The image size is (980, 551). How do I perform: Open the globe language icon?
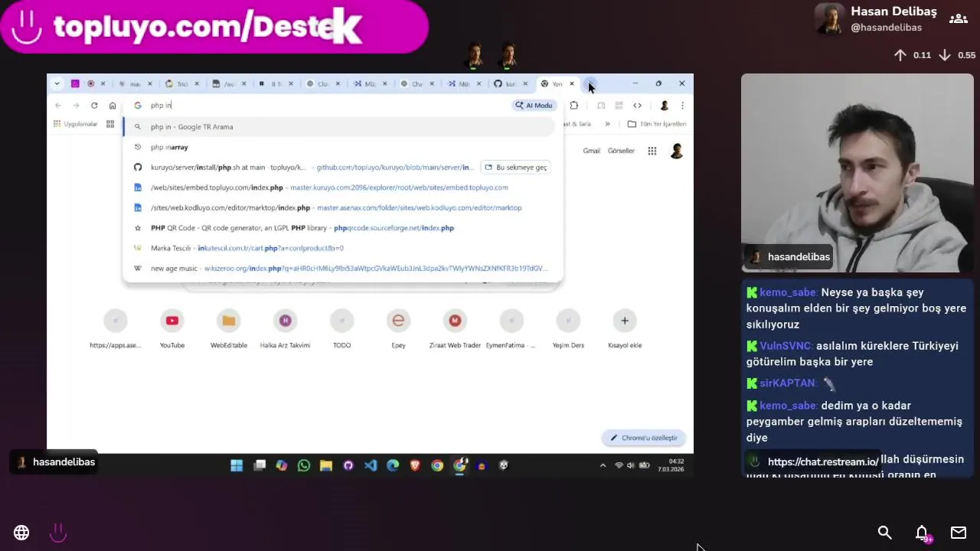[21, 533]
